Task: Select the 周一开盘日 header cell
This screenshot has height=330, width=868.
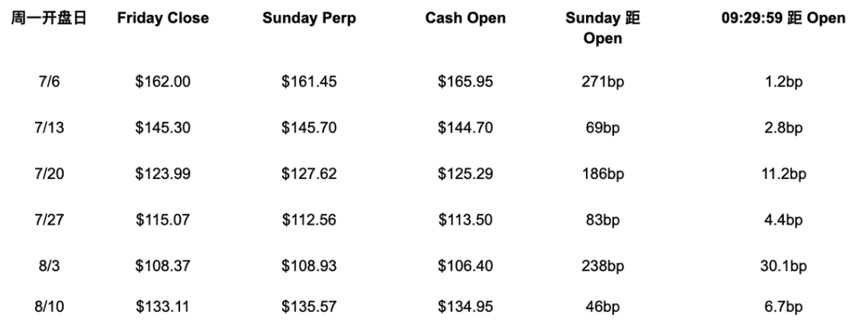Action: 49,18
